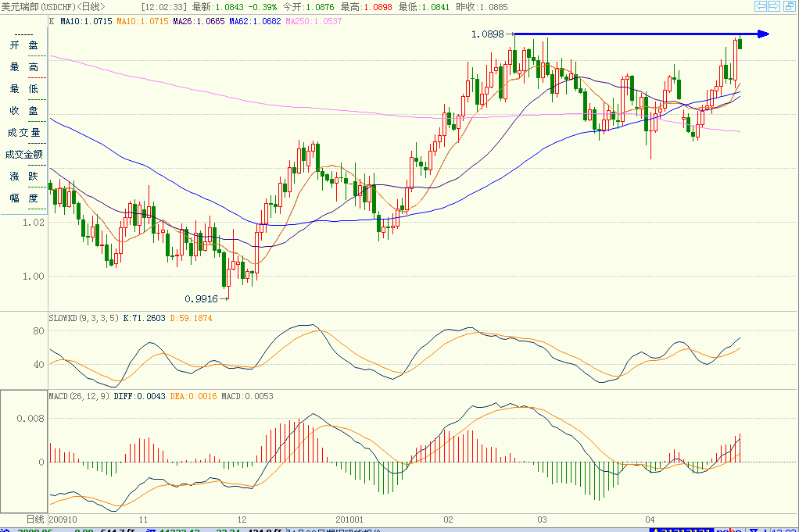This screenshot has width=799, height=532.
Task: Click the DEA:0.0016 value label
Action: (193, 396)
